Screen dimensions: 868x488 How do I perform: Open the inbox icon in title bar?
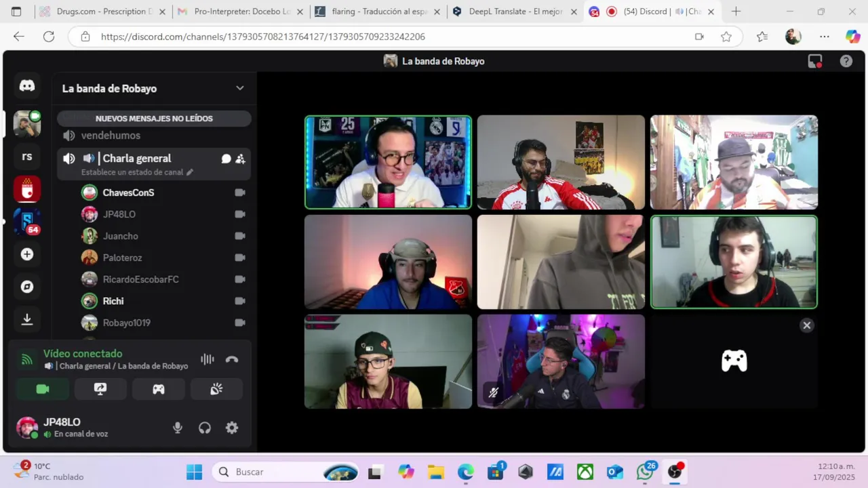[x=815, y=61]
